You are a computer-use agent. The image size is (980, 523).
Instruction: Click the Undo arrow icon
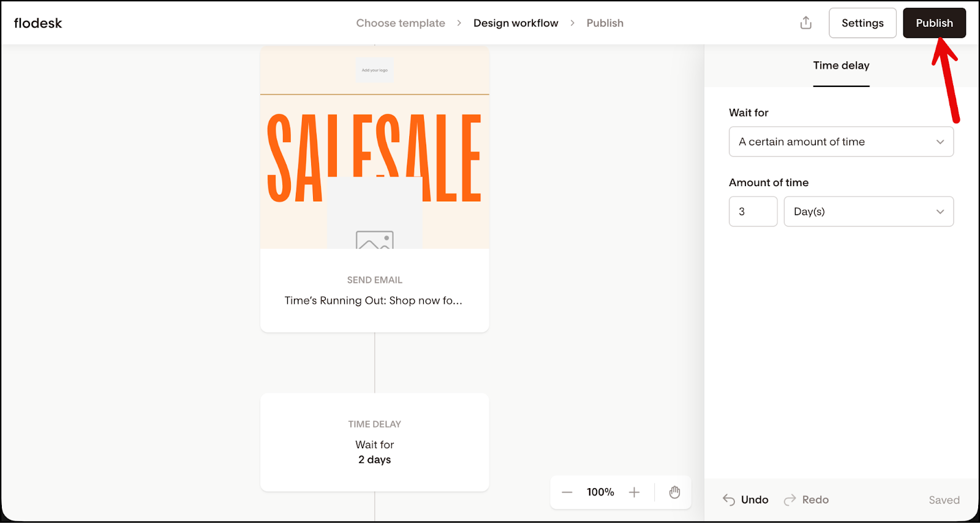coord(729,500)
